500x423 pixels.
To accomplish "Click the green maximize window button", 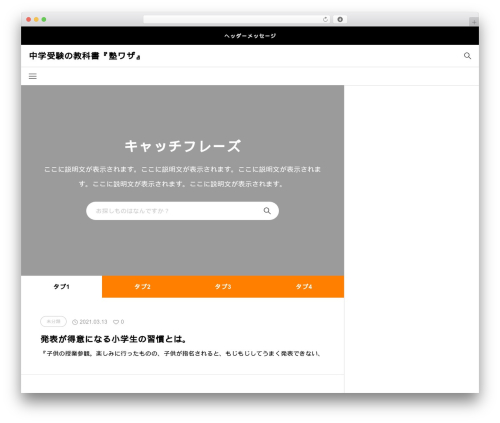I will pos(44,19).
